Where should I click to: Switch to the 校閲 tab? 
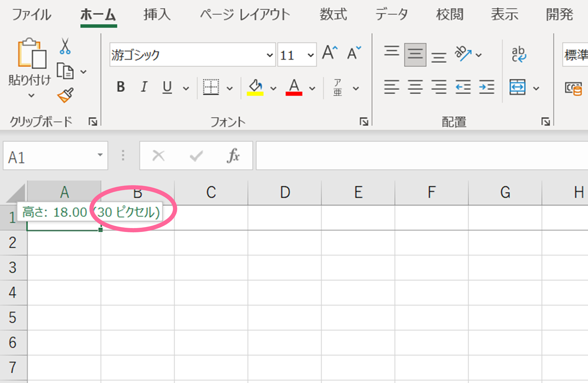[449, 14]
